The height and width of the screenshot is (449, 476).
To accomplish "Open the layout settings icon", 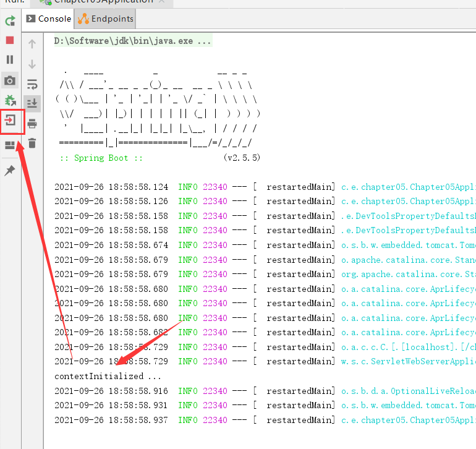I will click(x=10, y=145).
